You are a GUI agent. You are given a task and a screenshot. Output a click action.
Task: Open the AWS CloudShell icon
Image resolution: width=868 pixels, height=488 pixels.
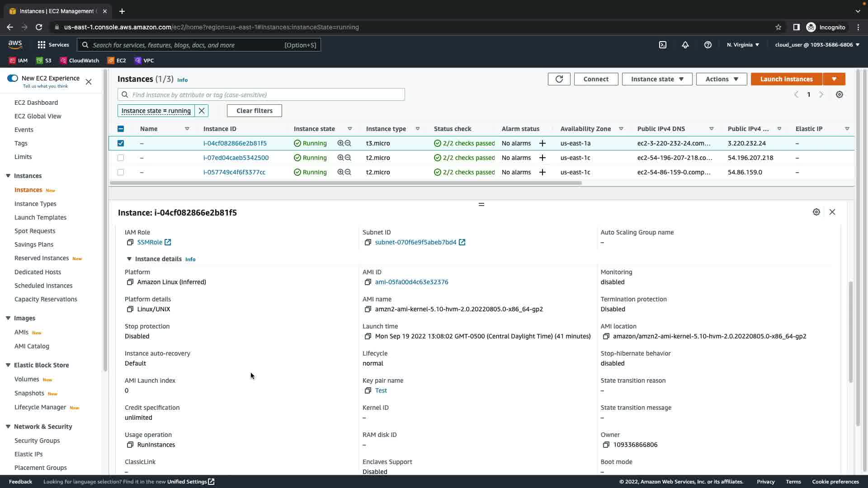point(662,45)
